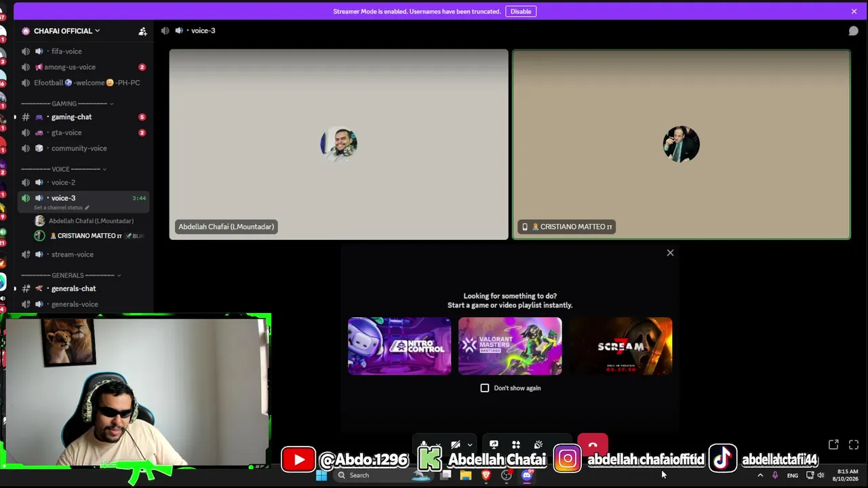Screen dimensions: 868x488
Task: Open the gaming-chat text channel
Action: (83, 117)
